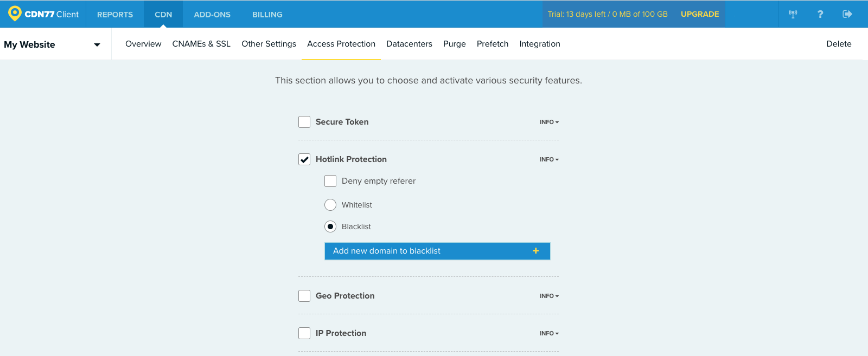Expand INFO for Secure Token
The width and height of the screenshot is (868, 356).
coord(549,122)
